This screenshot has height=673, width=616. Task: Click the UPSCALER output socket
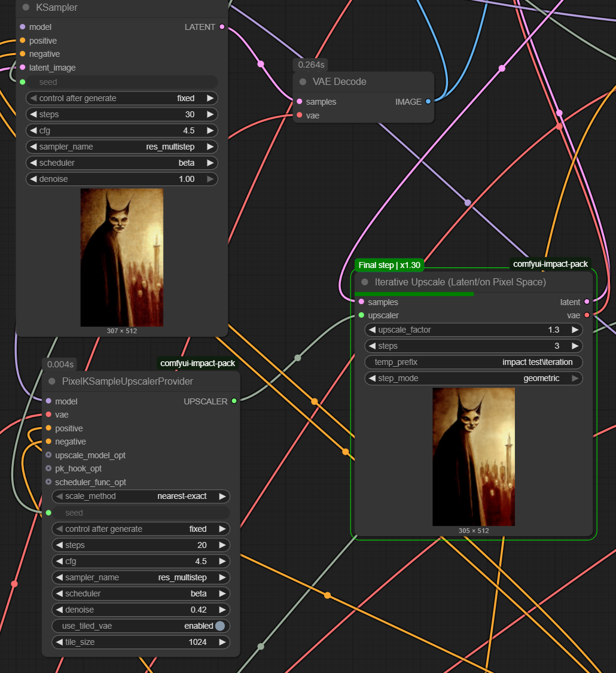(234, 401)
